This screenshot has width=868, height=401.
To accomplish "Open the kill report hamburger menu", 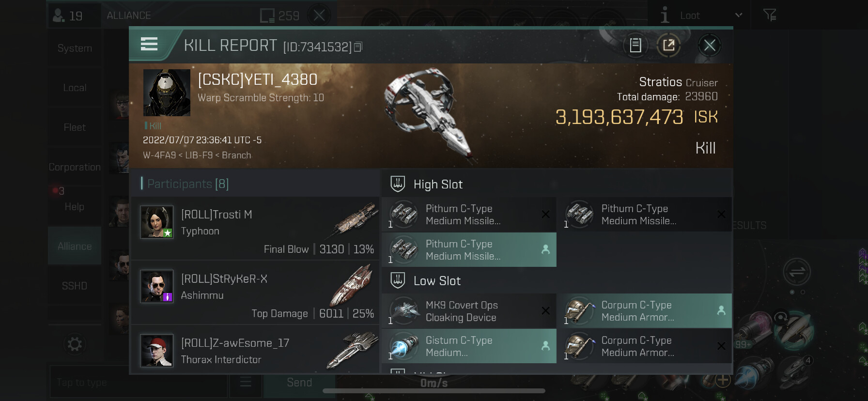I will [149, 45].
